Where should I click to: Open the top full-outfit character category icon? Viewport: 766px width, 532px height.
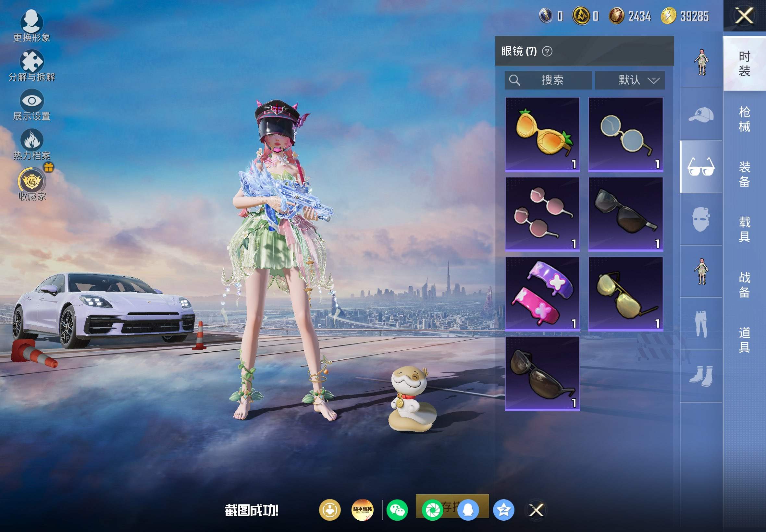click(x=701, y=62)
